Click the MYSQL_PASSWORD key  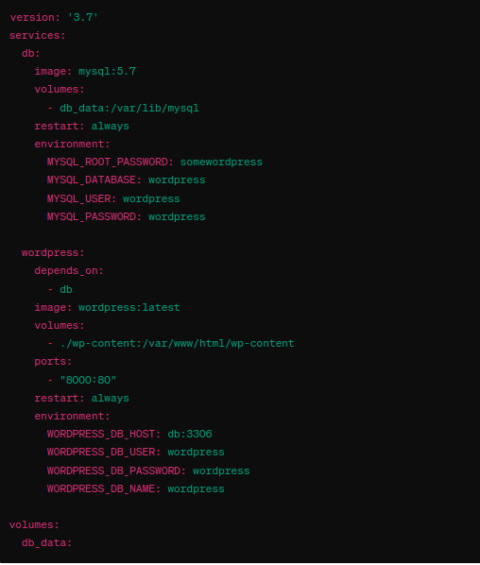click(91, 217)
